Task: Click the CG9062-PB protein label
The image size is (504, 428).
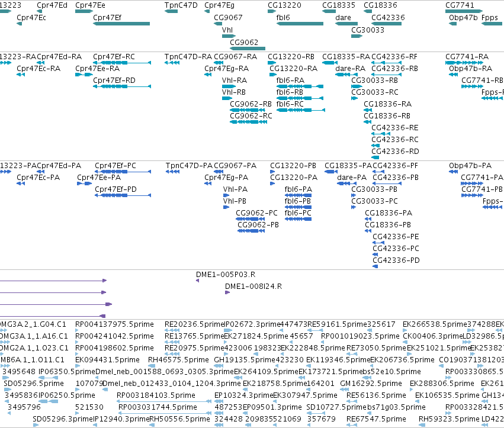Action: point(258,225)
